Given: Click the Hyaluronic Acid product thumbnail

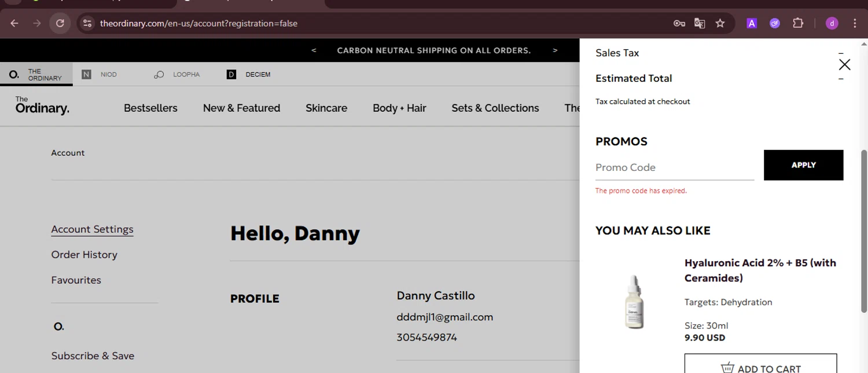Looking at the screenshot, I should point(634,301).
